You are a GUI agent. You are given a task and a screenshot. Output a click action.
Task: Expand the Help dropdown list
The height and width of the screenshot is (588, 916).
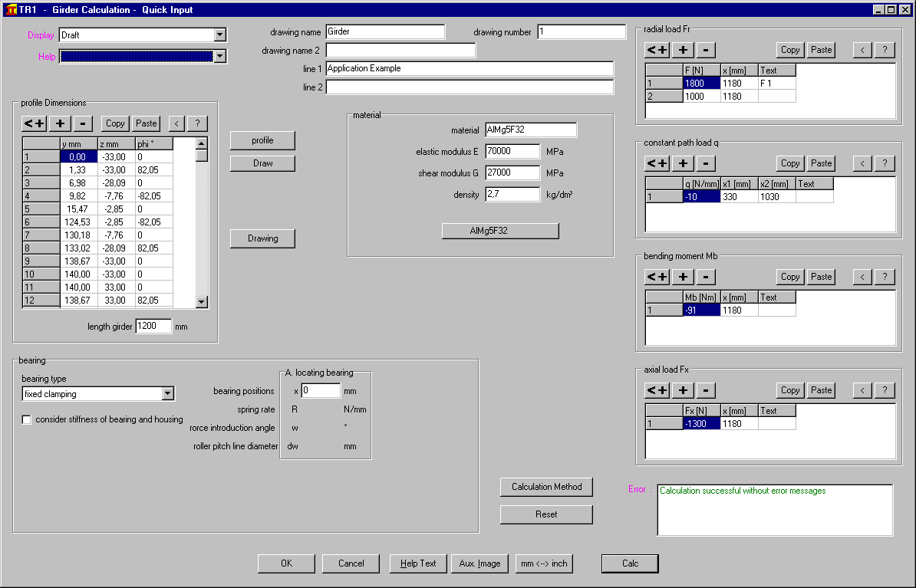[219, 56]
